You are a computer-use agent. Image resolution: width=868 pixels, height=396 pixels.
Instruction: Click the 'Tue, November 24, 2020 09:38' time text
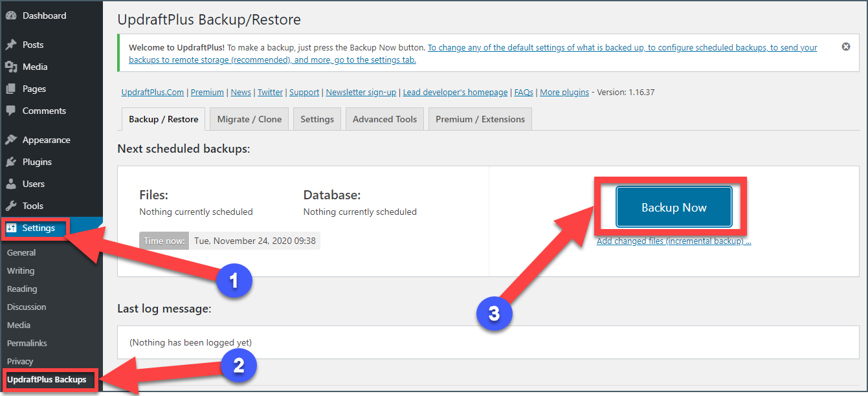pyautogui.click(x=255, y=241)
